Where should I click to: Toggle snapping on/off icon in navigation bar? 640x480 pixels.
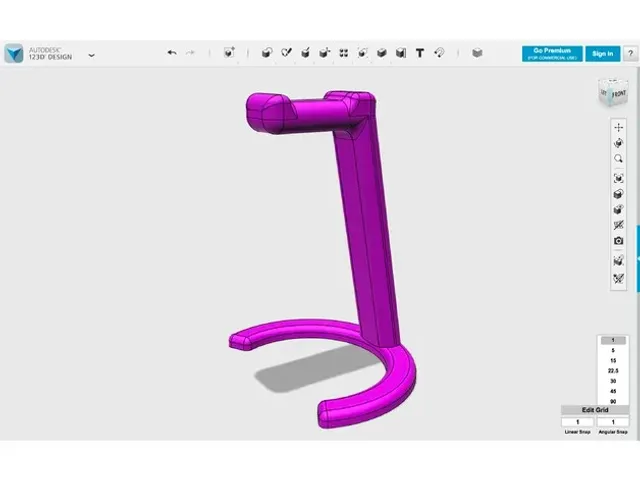click(x=618, y=278)
